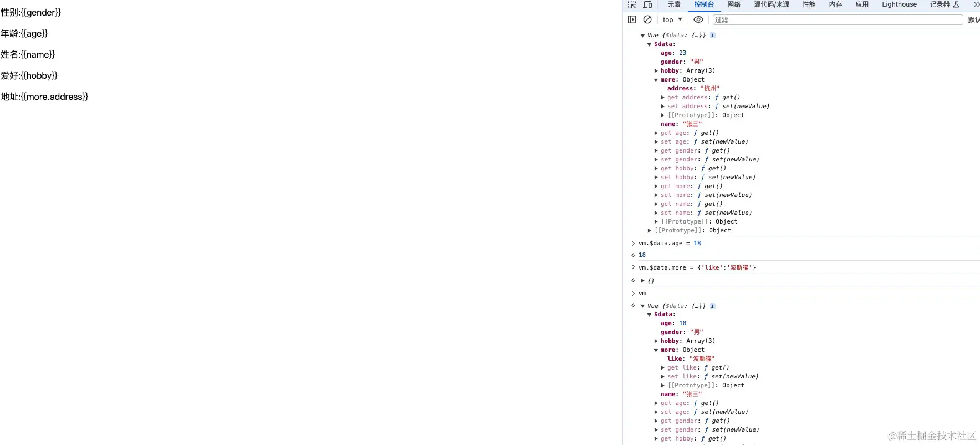Expand the set name setter
The width and height of the screenshot is (980, 445).
click(x=656, y=213)
